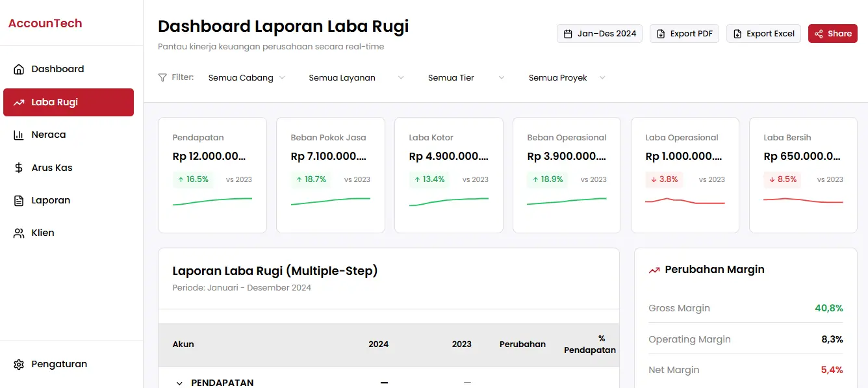
Task: Click the calendar icon beside Jan-Des 2024
Action: pyautogui.click(x=567, y=33)
